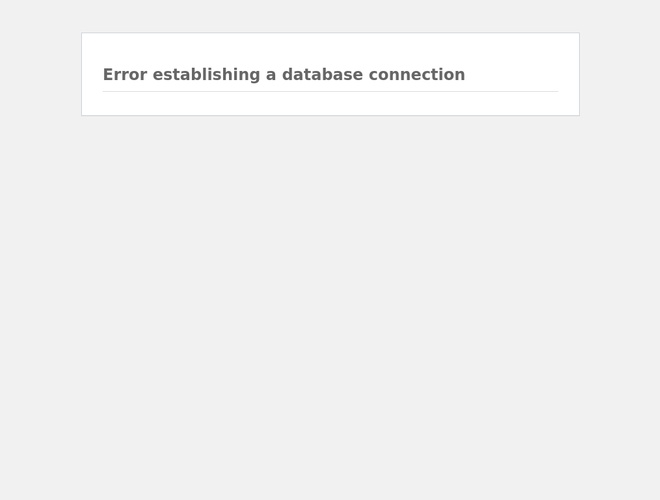Screen dimensions: 660x500
Task: Click the right border of the error box
Action: click(x=579, y=74)
